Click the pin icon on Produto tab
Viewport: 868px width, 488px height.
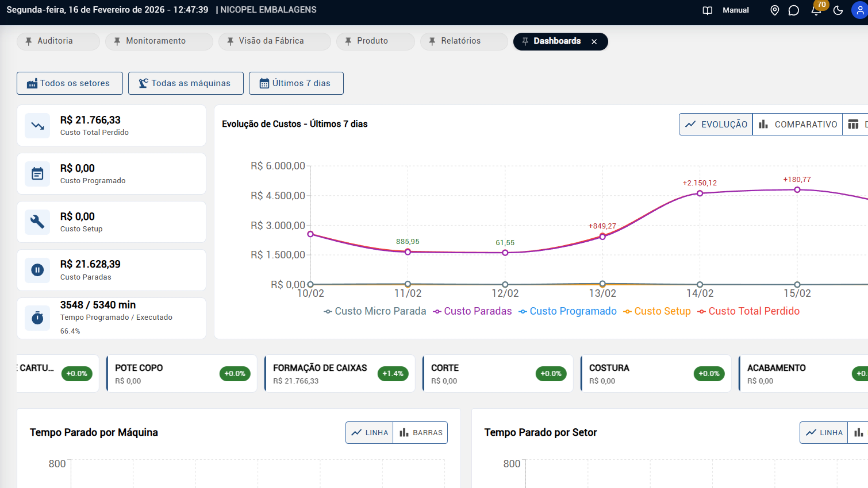pyautogui.click(x=348, y=41)
